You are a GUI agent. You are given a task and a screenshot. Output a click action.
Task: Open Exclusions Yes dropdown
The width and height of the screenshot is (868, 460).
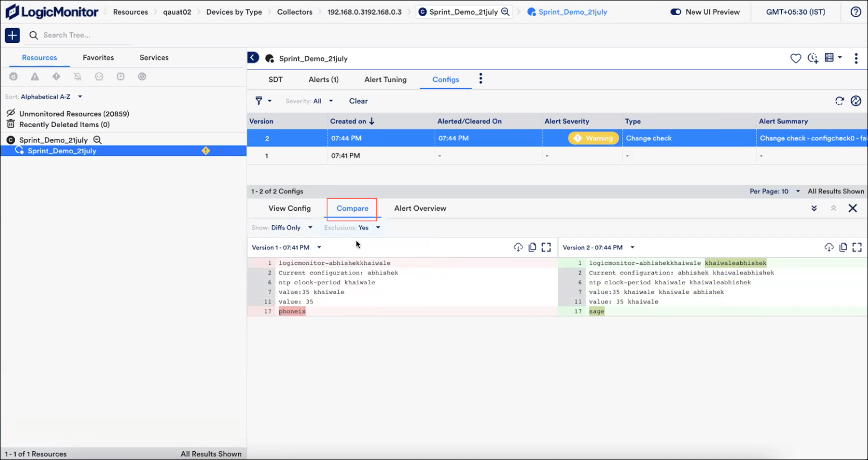(352, 228)
